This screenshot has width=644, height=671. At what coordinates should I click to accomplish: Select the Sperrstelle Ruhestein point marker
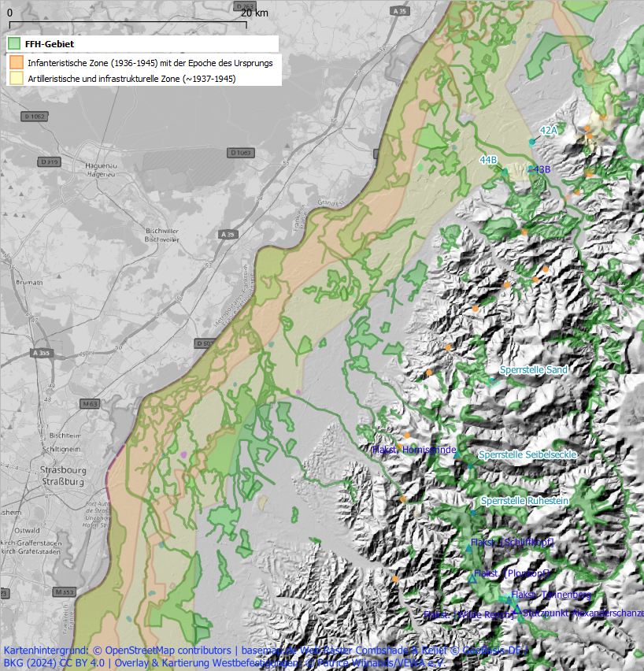pos(474,513)
